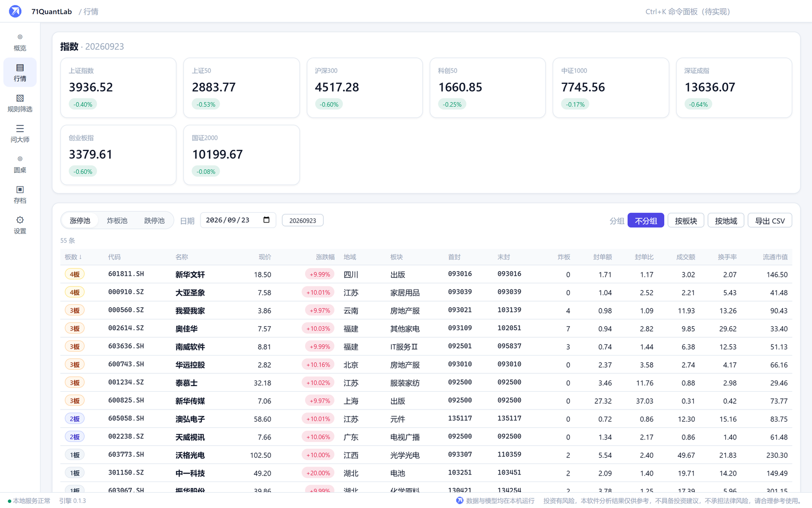Screen dimensions: 812x508
Task: Click the 71QuantLab logo icon
Action: point(15,11)
